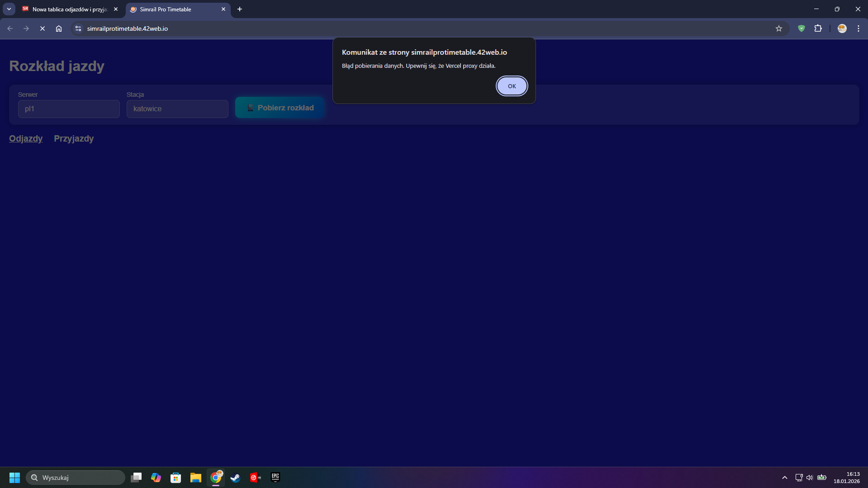Open the volume control in tray
This screenshot has width=868, height=488.
click(810, 478)
